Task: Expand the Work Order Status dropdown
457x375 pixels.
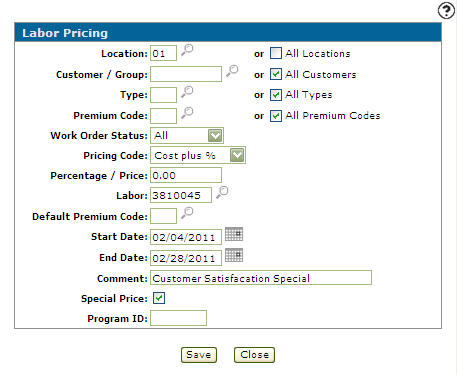Action: point(187,135)
